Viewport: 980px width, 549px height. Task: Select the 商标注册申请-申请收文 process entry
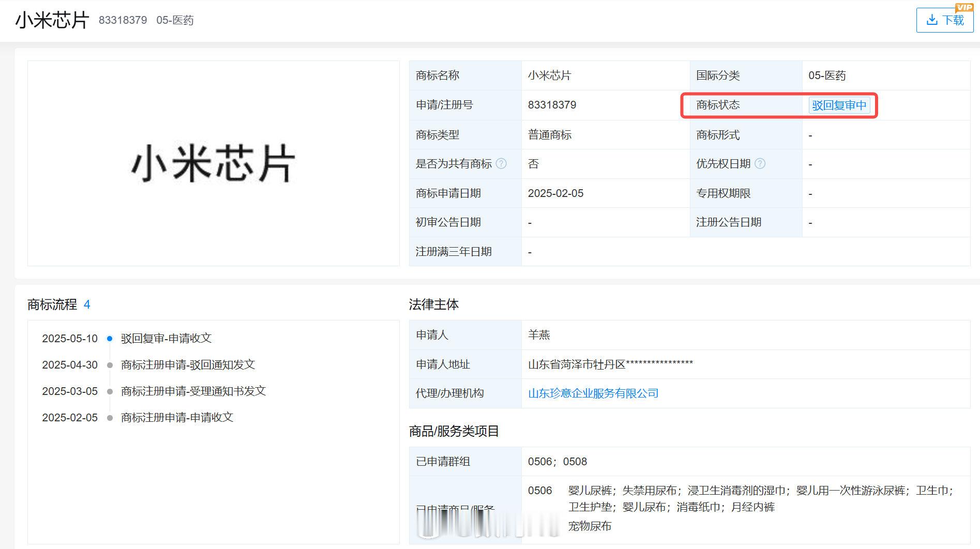coord(177,418)
